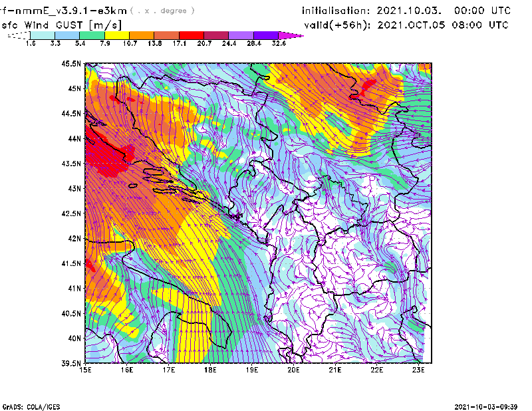
Task: Click the 2021-10-03-09:39 timestamp at bottom right
Action: click(x=491, y=406)
